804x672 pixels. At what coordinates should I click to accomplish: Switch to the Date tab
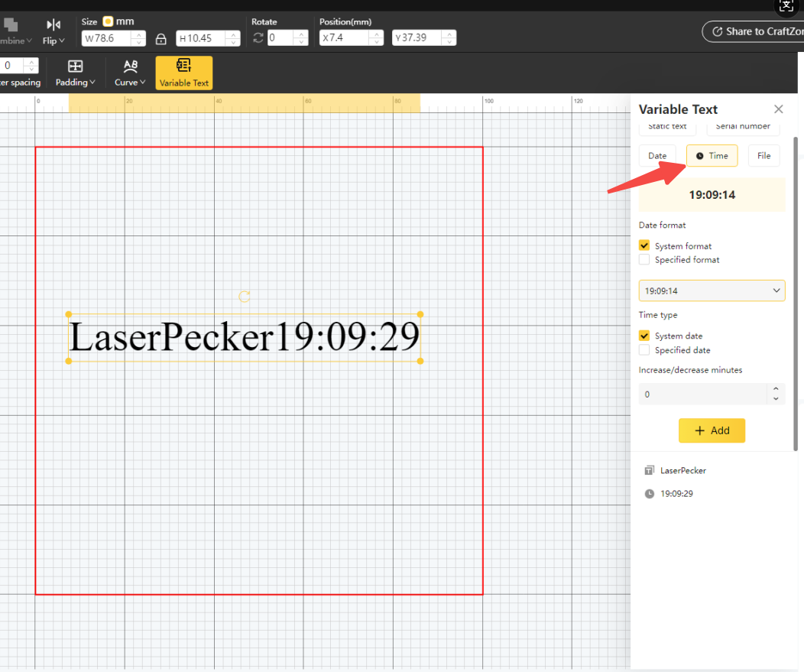pyautogui.click(x=657, y=156)
